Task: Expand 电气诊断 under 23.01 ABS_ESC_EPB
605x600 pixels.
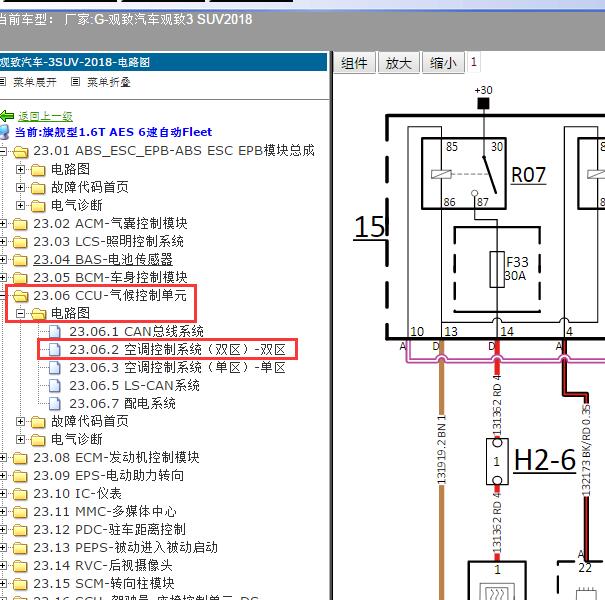Action: [x=20, y=205]
